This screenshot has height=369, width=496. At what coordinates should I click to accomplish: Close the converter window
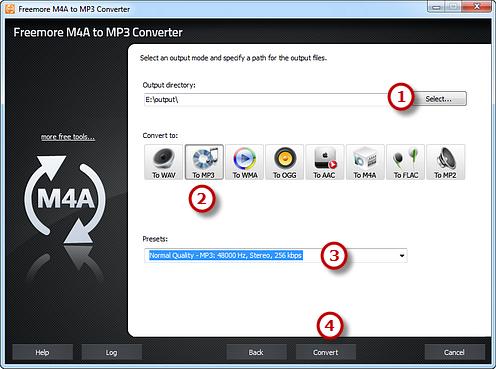point(477,7)
